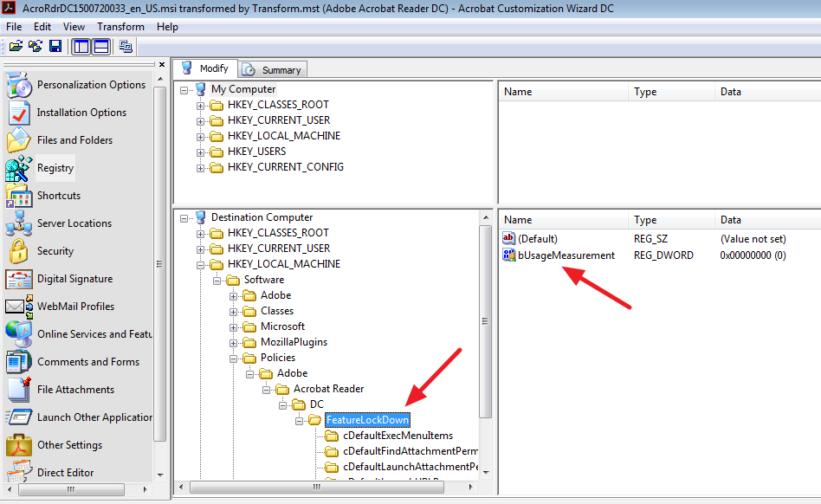Click the destination tree horizontal scroll right arrow
The height and width of the screenshot is (504, 821).
point(471,487)
